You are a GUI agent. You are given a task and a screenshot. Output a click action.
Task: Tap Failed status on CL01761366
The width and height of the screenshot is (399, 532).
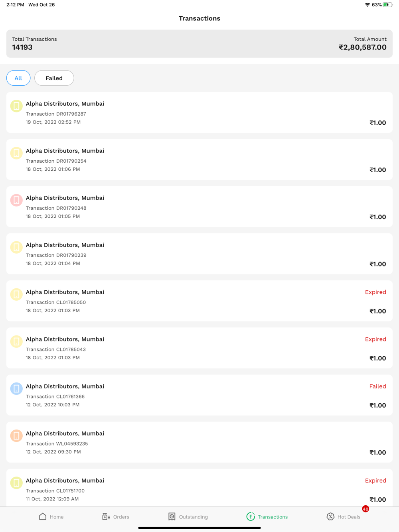tap(377, 386)
